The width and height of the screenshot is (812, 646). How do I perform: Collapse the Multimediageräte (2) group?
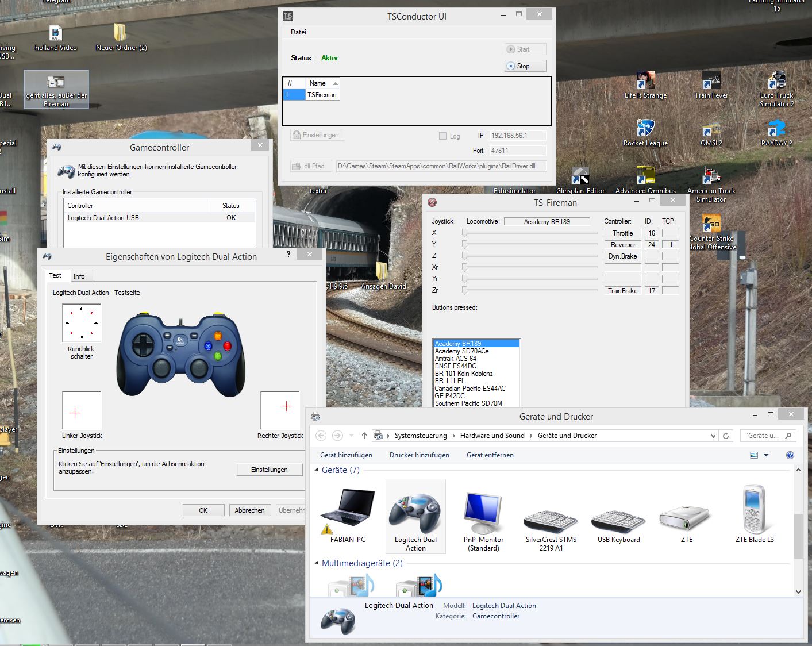(317, 563)
